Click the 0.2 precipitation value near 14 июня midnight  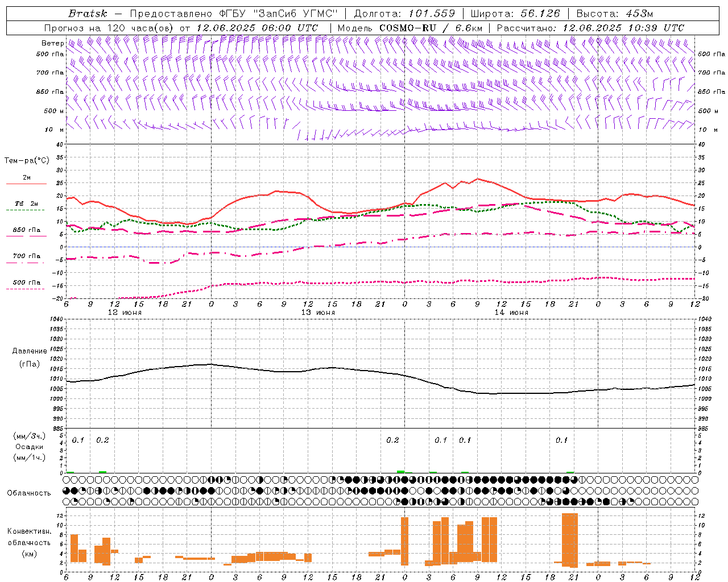[x=392, y=440]
